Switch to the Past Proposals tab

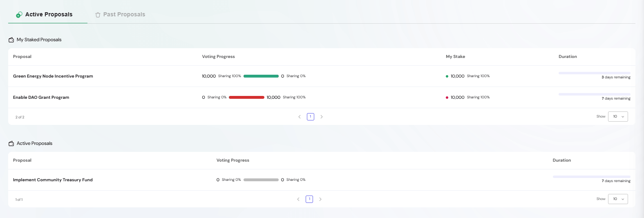point(124,14)
